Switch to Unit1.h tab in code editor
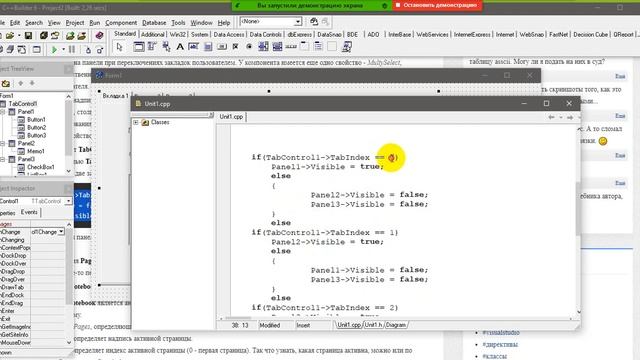The image size is (640, 360). [373, 325]
